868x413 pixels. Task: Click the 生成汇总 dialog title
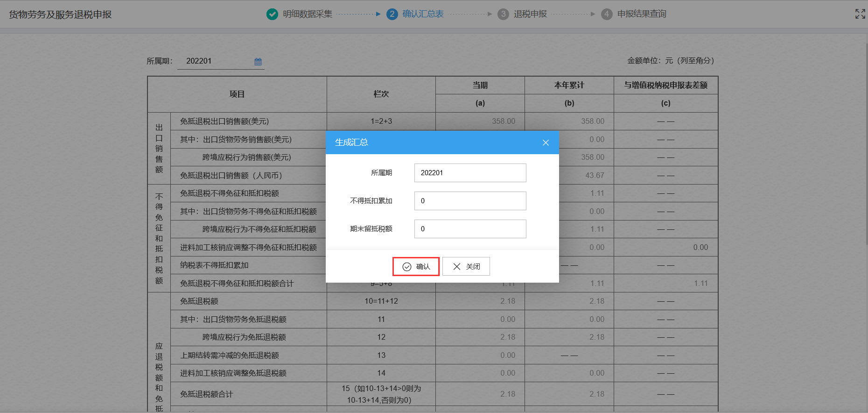(351, 142)
